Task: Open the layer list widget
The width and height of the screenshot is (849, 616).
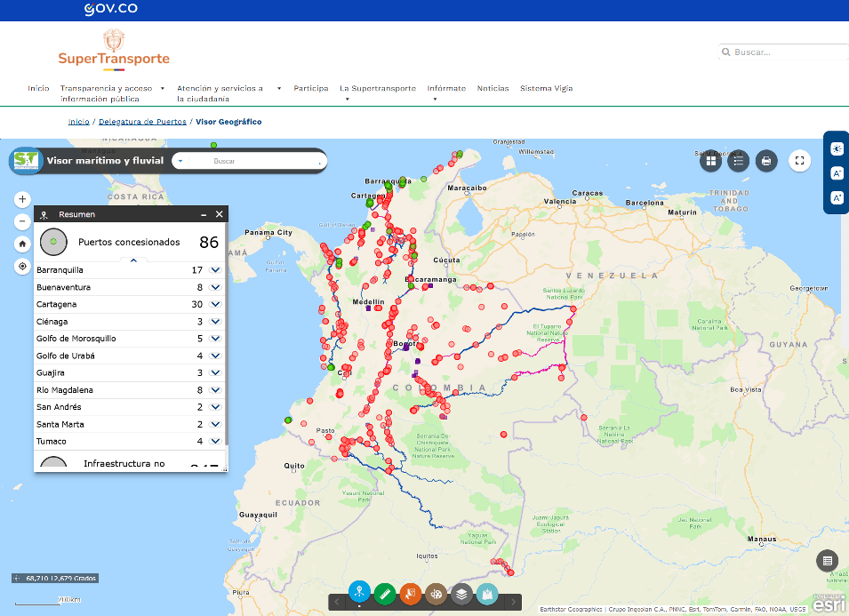Action: click(x=461, y=594)
